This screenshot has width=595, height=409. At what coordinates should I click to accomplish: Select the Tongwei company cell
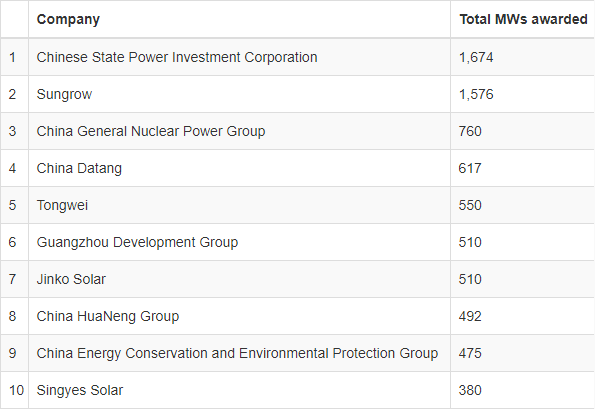point(239,205)
